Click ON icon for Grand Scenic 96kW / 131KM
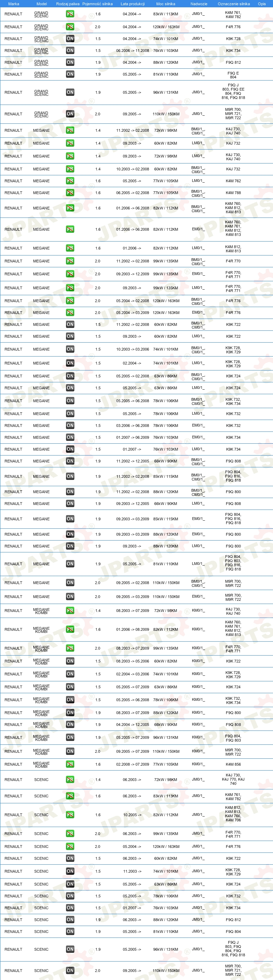This screenshot has width=273, height=980. pyautogui.click(x=70, y=92)
